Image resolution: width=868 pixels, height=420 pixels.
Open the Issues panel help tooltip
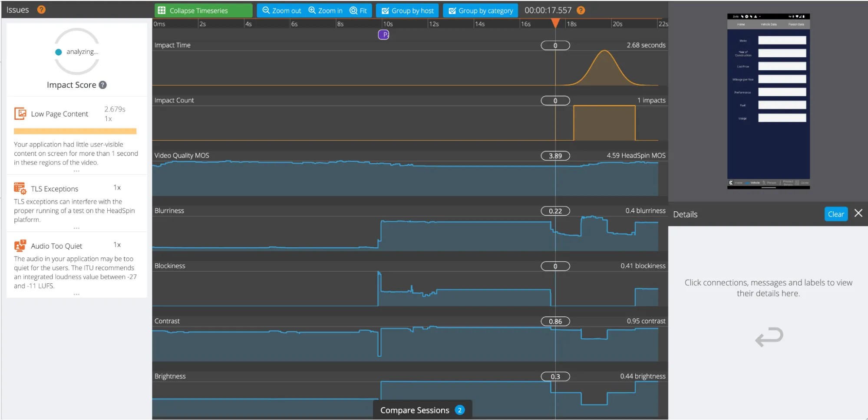(x=42, y=10)
